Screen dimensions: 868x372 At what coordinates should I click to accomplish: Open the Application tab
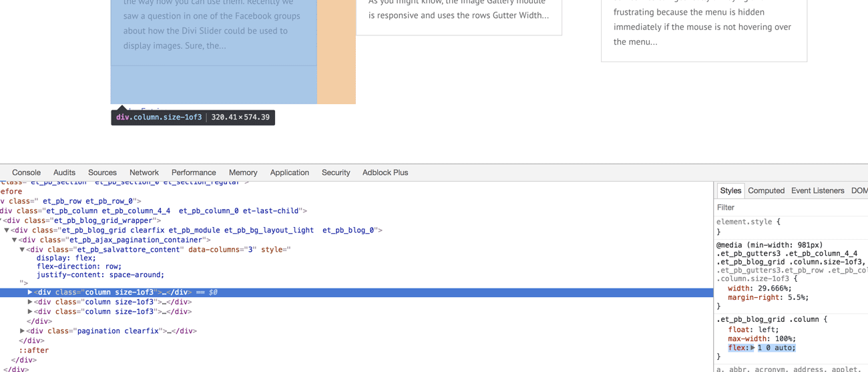click(289, 172)
